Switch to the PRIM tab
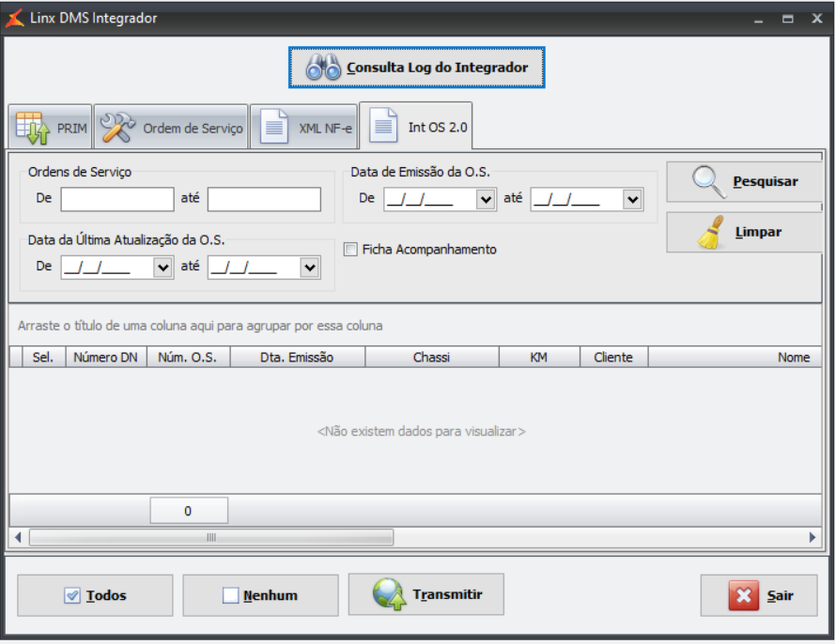This screenshot has height=644, width=835. click(x=50, y=127)
